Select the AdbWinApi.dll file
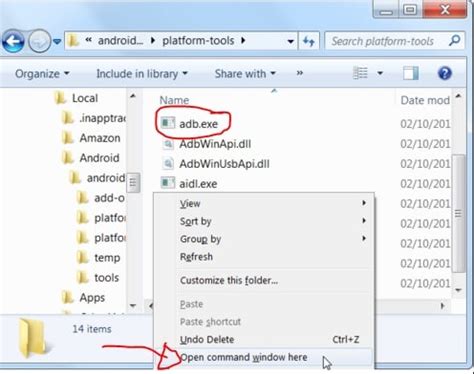Screen dimensions: 474x374 click(215, 144)
